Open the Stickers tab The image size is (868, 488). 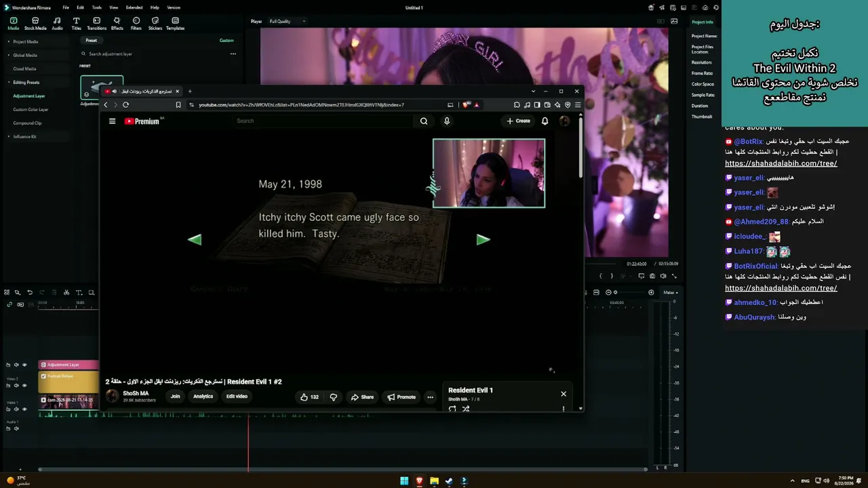pyautogui.click(x=155, y=24)
